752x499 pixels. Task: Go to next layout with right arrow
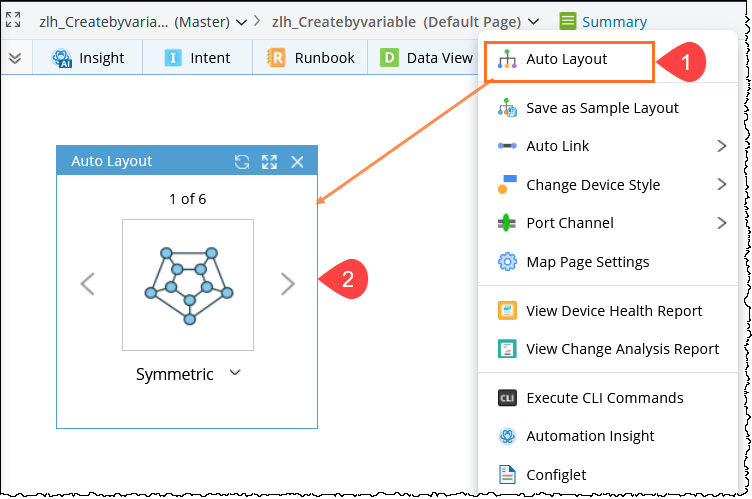pos(288,284)
